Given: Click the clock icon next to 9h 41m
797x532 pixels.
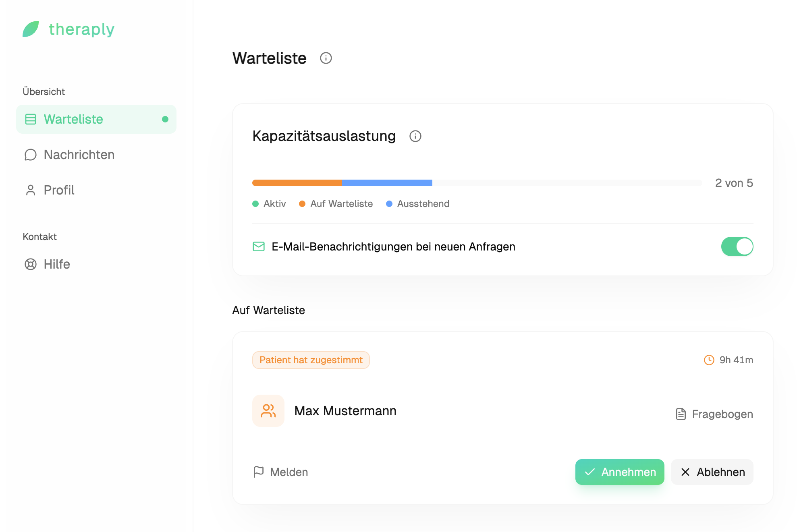Looking at the screenshot, I should pyautogui.click(x=709, y=360).
